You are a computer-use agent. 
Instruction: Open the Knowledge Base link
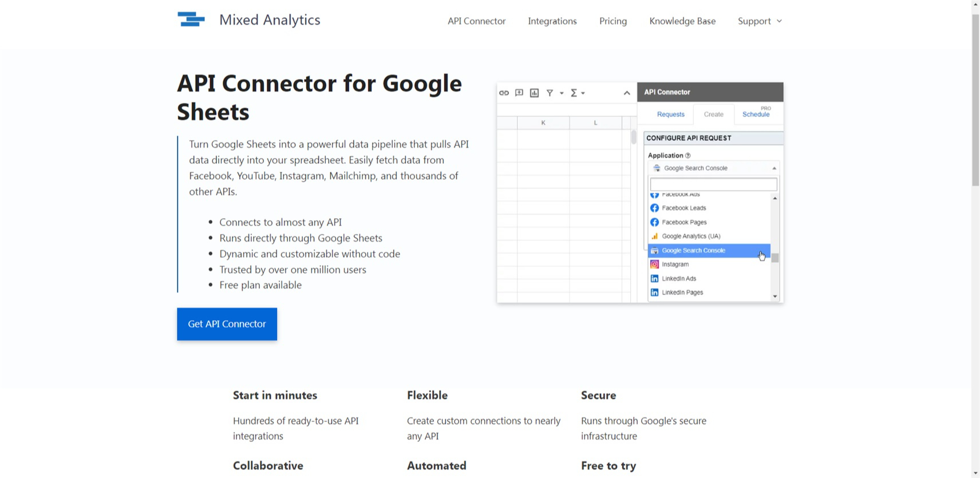click(x=682, y=21)
